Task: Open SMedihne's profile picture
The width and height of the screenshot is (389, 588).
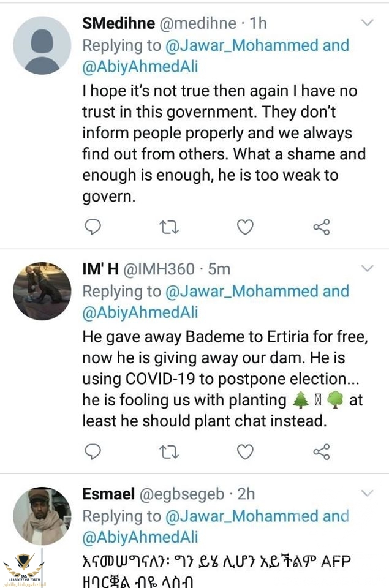Action: pos(42,45)
